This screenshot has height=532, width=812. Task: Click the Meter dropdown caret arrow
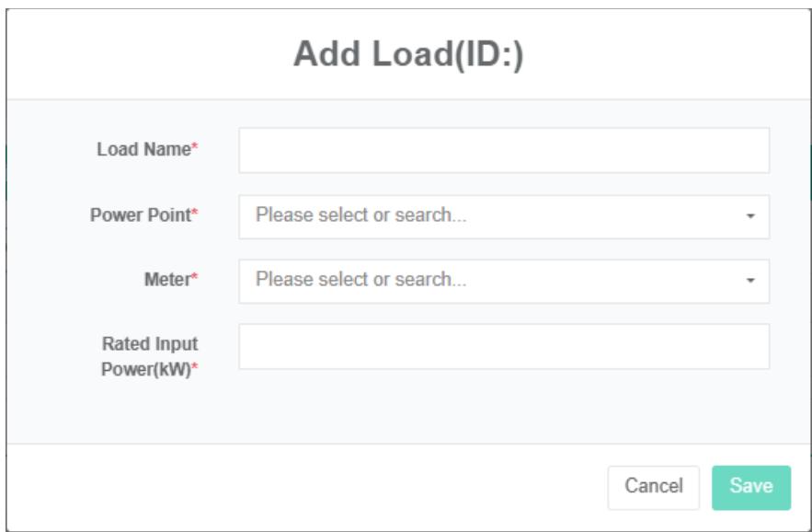(750, 282)
